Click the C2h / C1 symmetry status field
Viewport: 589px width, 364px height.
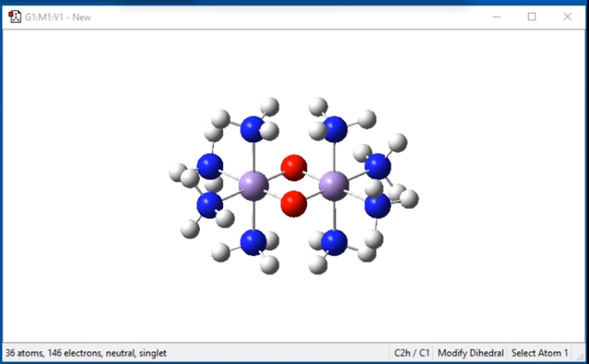tap(411, 353)
